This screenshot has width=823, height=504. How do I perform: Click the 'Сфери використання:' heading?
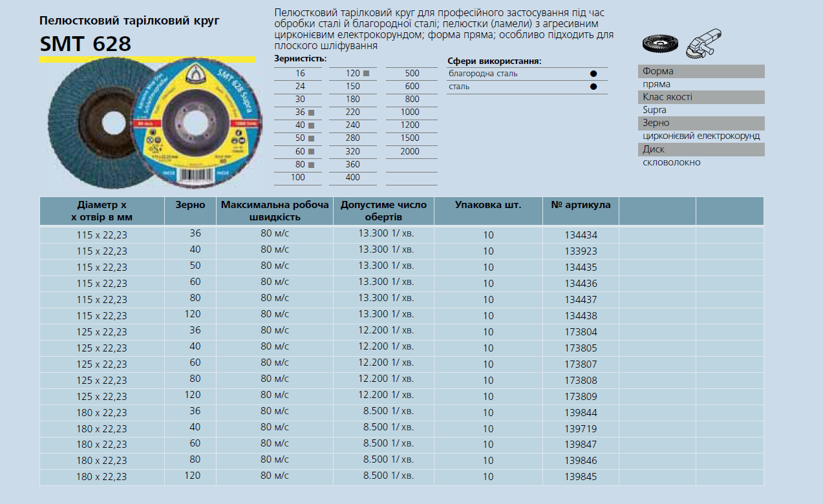[494, 61]
